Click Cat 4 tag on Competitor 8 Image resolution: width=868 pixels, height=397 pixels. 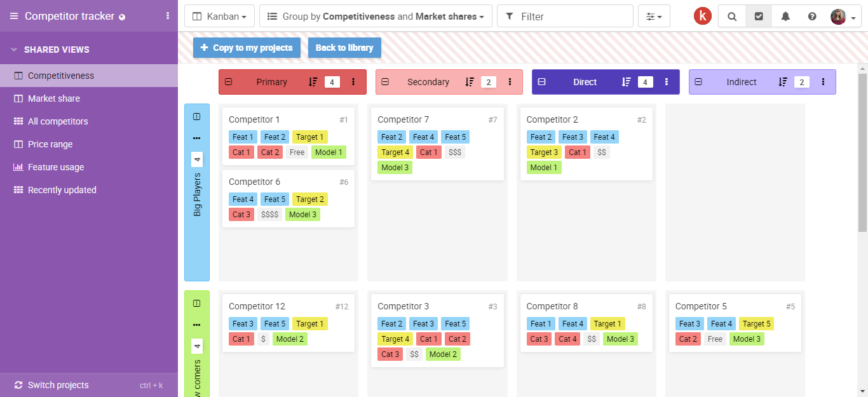pyautogui.click(x=567, y=339)
